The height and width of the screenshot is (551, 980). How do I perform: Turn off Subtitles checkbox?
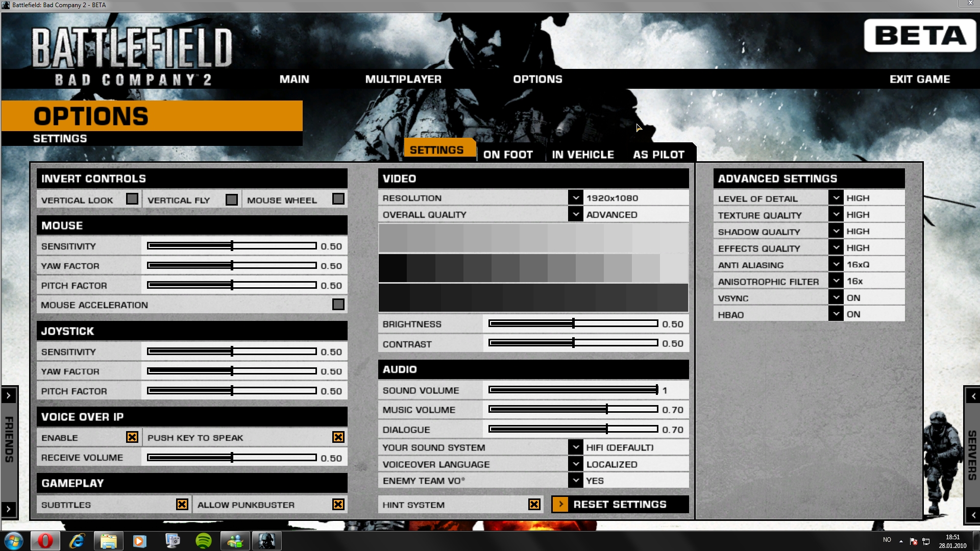(182, 505)
